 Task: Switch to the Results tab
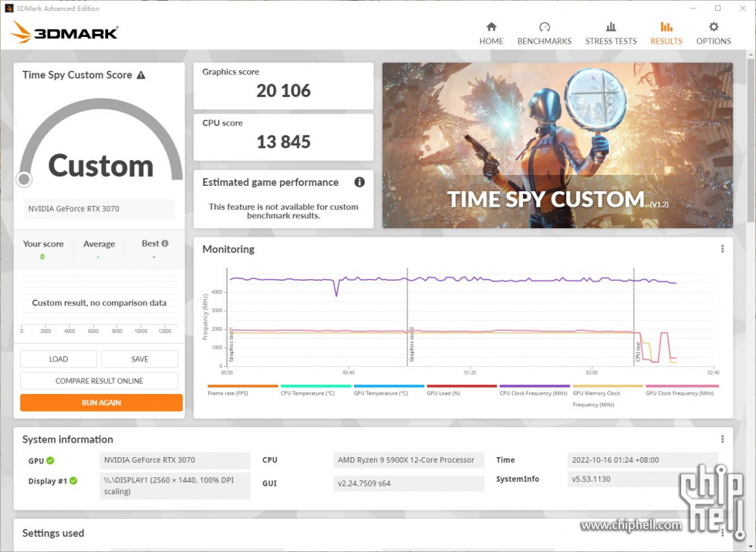(x=666, y=34)
